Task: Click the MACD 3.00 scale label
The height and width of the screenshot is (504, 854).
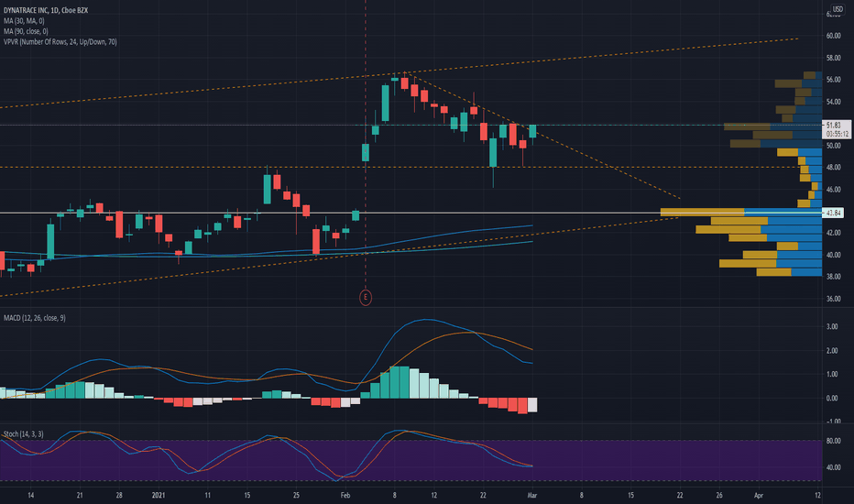Action: tap(832, 327)
